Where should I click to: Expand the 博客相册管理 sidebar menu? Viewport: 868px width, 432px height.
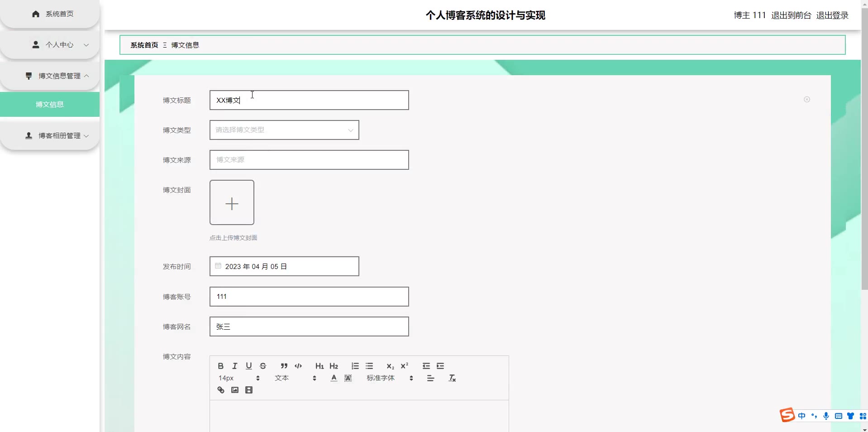click(x=50, y=135)
